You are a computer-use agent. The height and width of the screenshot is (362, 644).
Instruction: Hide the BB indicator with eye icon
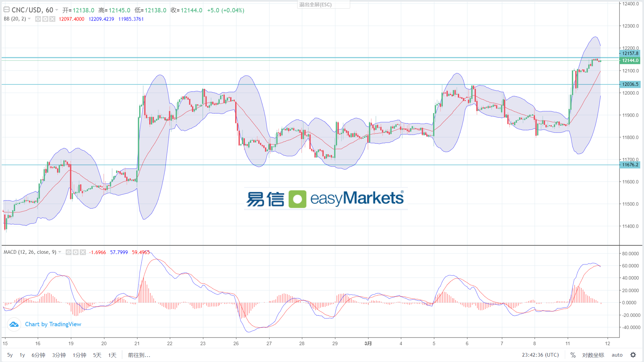pos(38,19)
